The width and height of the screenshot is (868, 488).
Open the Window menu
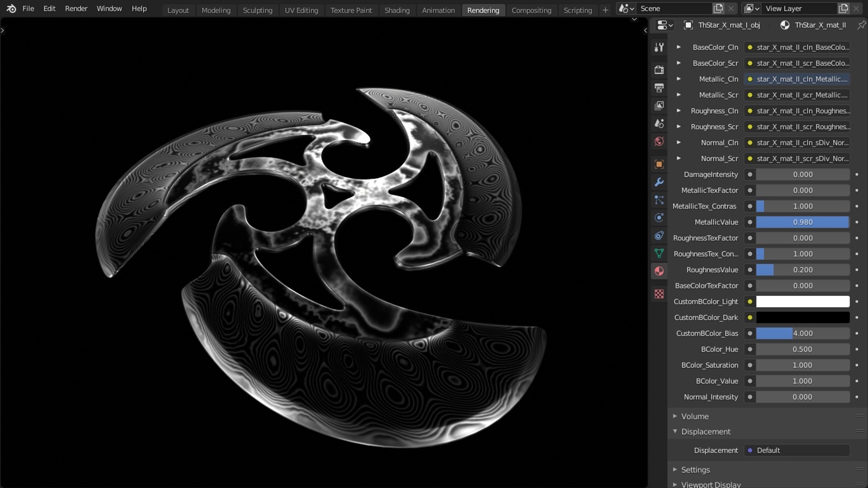click(x=109, y=9)
